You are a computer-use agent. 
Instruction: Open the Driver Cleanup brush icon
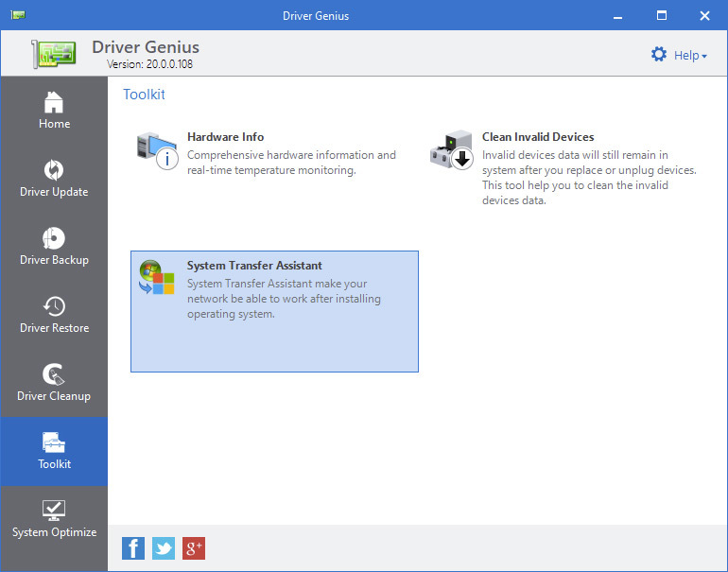point(54,374)
